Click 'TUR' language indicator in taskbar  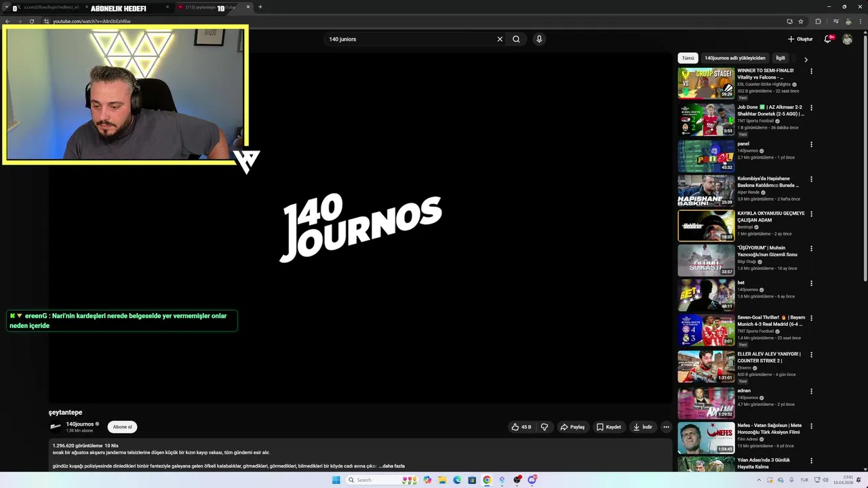pos(804,480)
